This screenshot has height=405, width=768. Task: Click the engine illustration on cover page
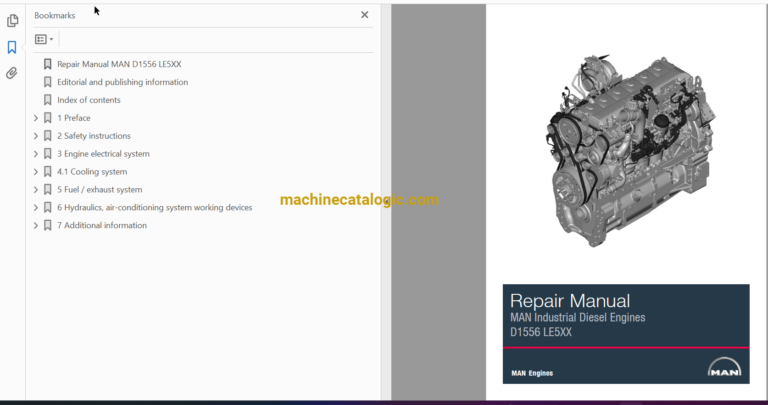(629, 149)
